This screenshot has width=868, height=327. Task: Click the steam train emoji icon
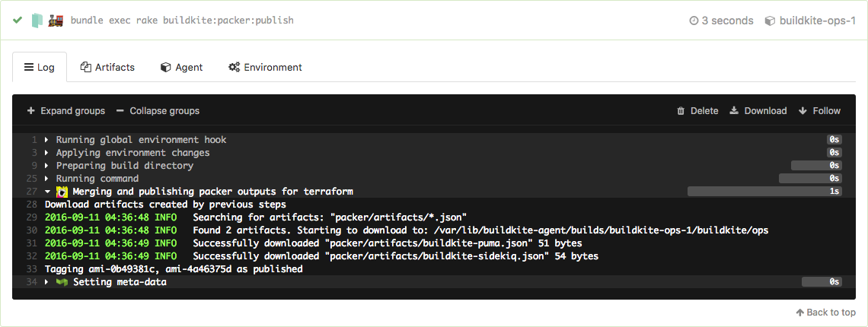(55, 21)
